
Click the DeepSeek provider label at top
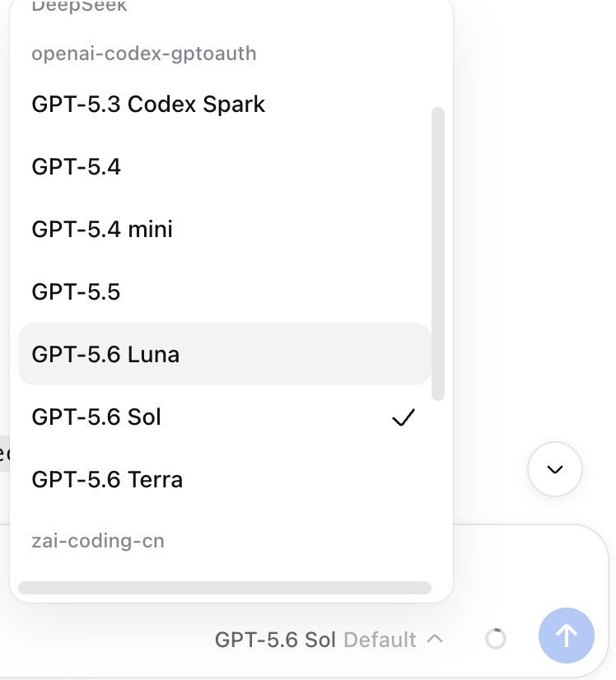pyautogui.click(x=79, y=6)
